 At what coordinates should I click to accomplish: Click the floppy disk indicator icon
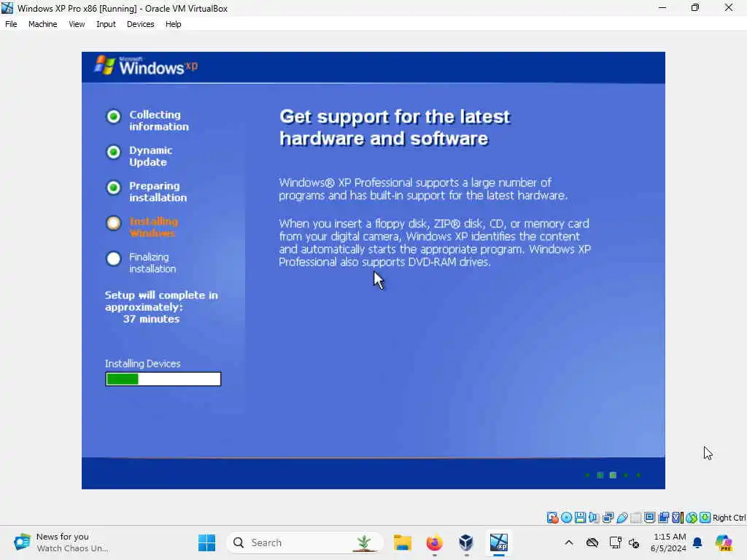[x=580, y=518]
